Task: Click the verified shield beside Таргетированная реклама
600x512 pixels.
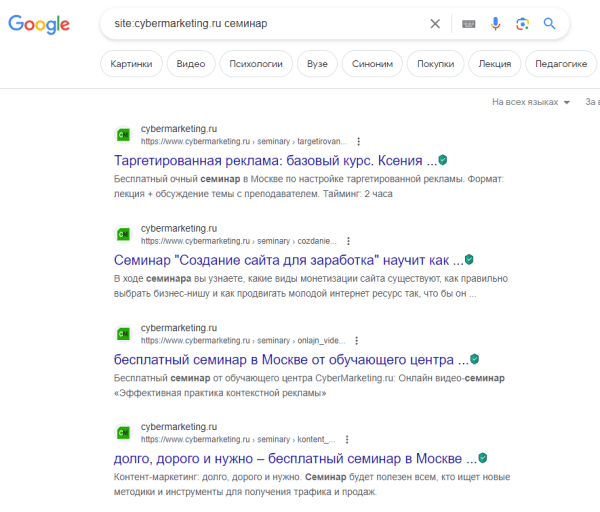Action: (x=443, y=160)
